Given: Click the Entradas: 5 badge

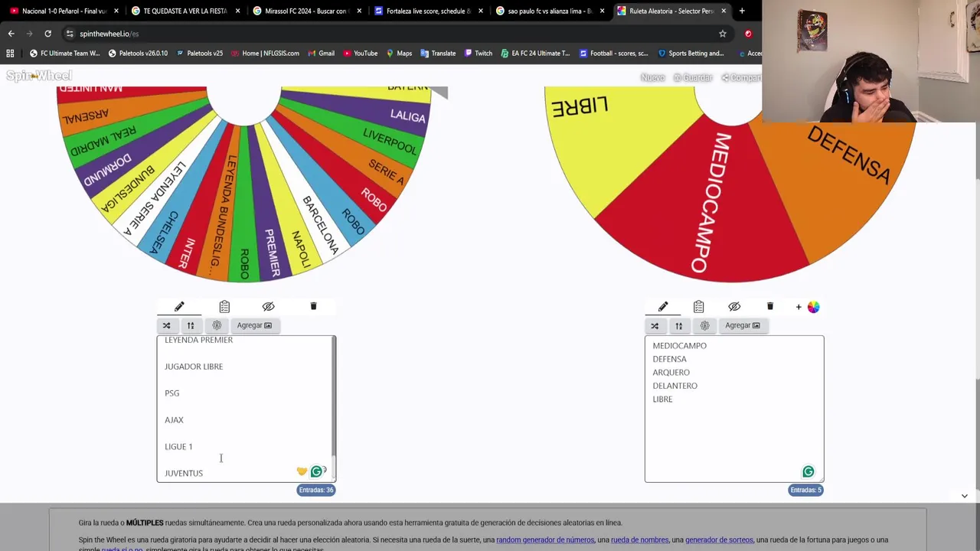Looking at the screenshot, I should (x=805, y=490).
